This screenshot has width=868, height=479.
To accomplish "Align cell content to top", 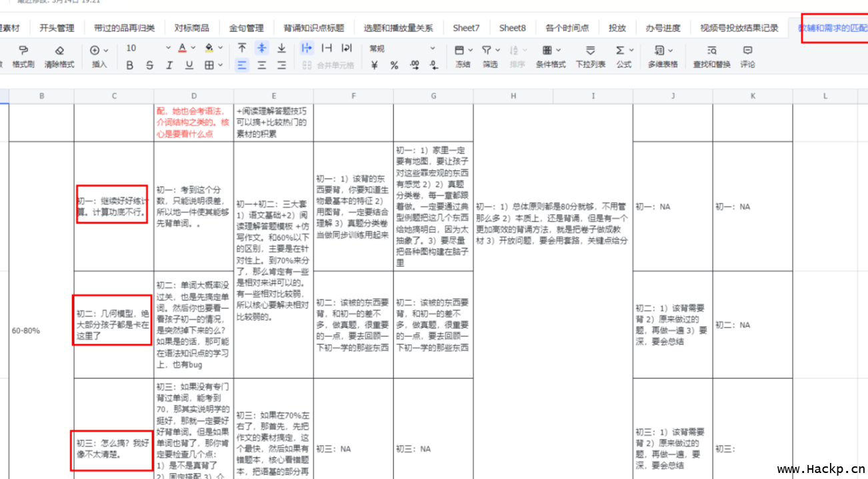I will pos(242,49).
